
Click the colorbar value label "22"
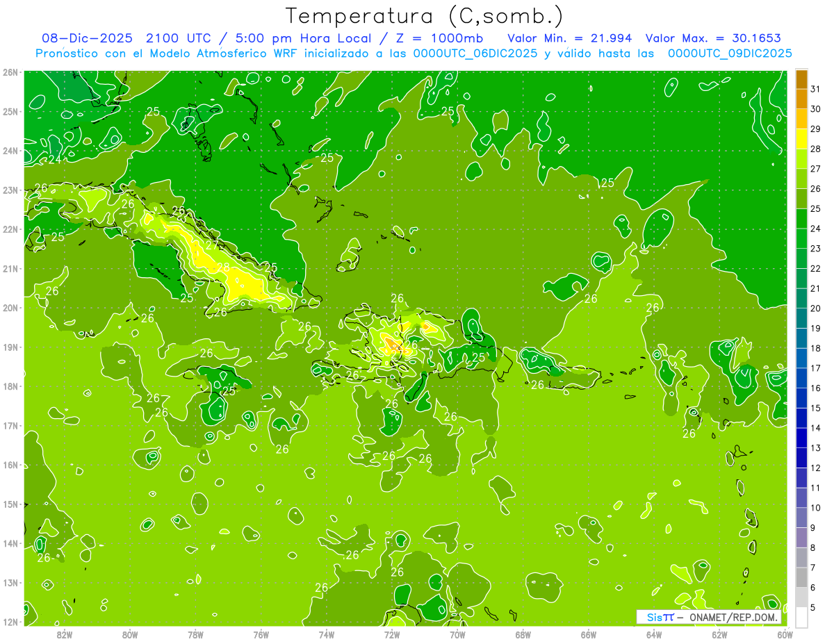point(815,268)
